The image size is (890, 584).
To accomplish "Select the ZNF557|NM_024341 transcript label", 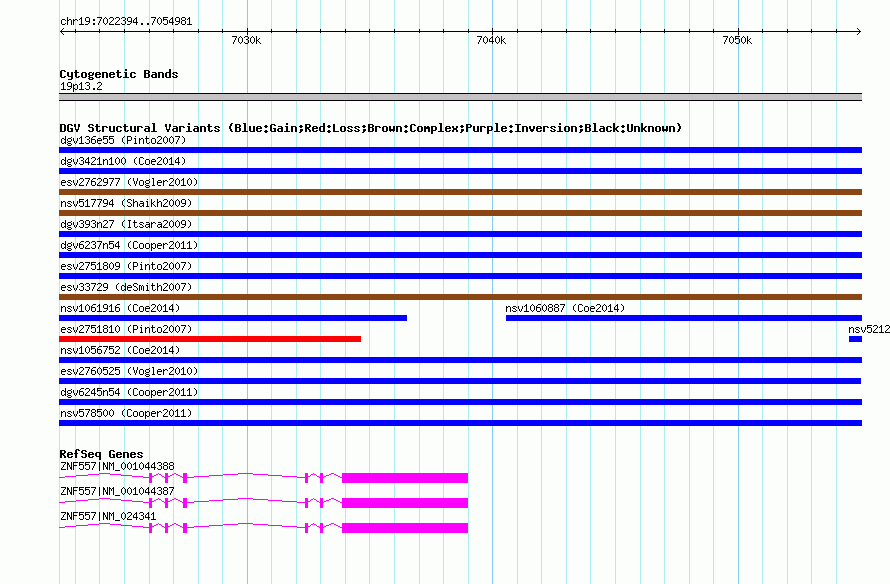I will click(108, 516).
